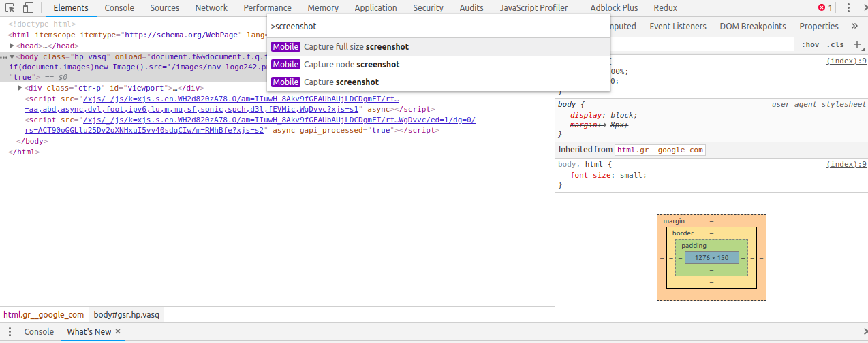Open the DevTools three-dot customize menu

(848, 8)
